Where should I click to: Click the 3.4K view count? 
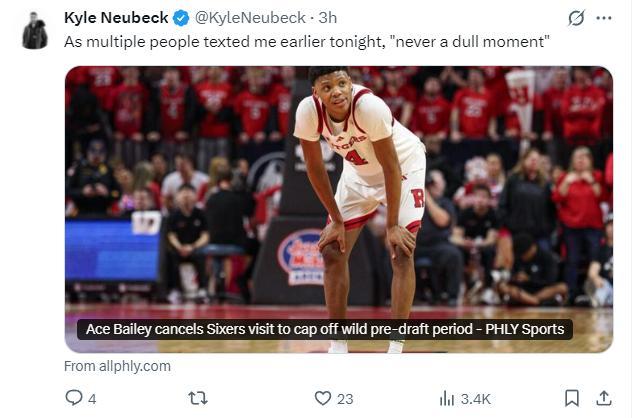pyautogui.click(x=475, y=398)
